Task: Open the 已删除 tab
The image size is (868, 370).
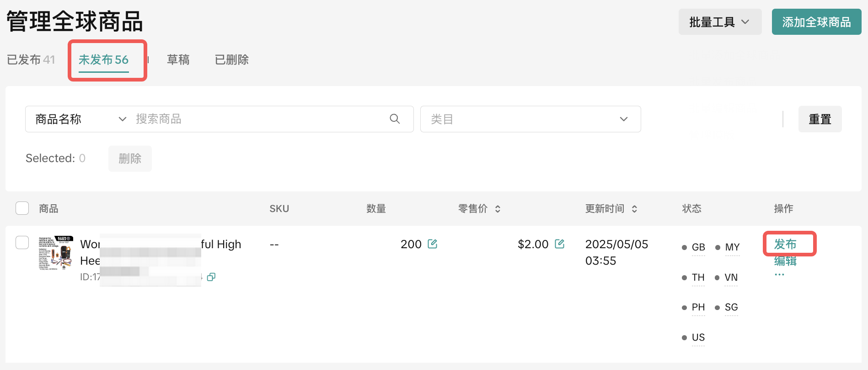Action: pyautogui.click(x=232, y=60)
